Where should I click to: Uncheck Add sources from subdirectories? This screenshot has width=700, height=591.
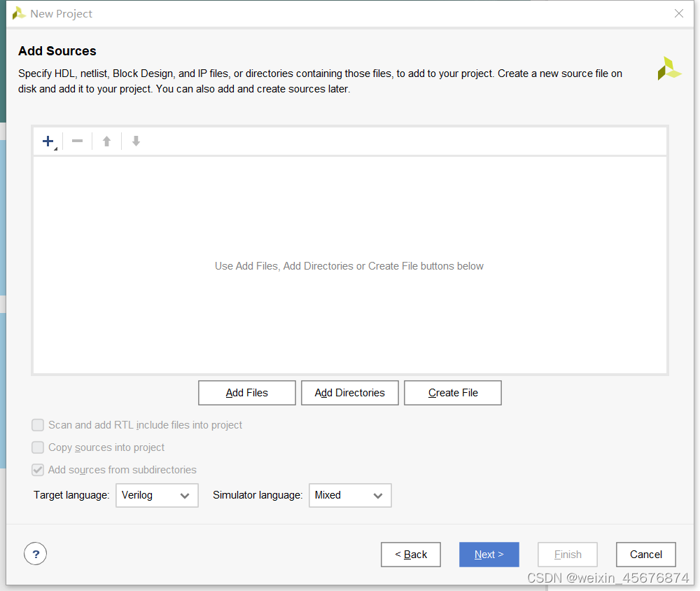point(38,470)
